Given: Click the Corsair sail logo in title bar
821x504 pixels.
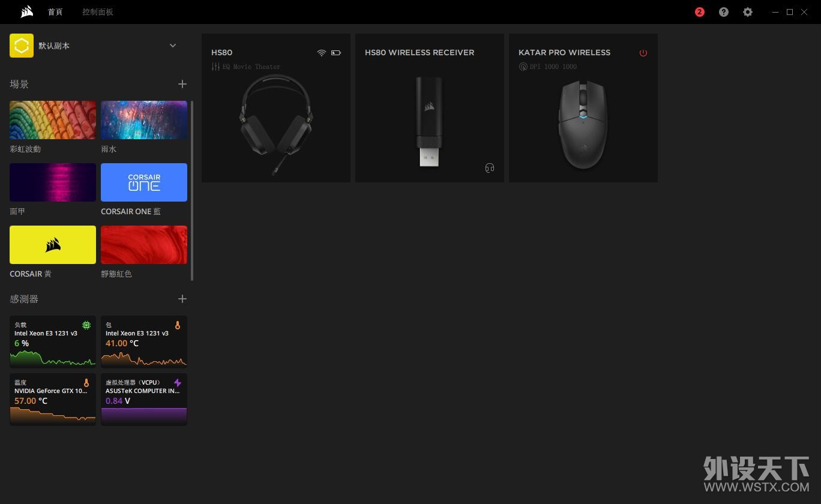Looking at the screenshot, I should (x=26, y=12).
